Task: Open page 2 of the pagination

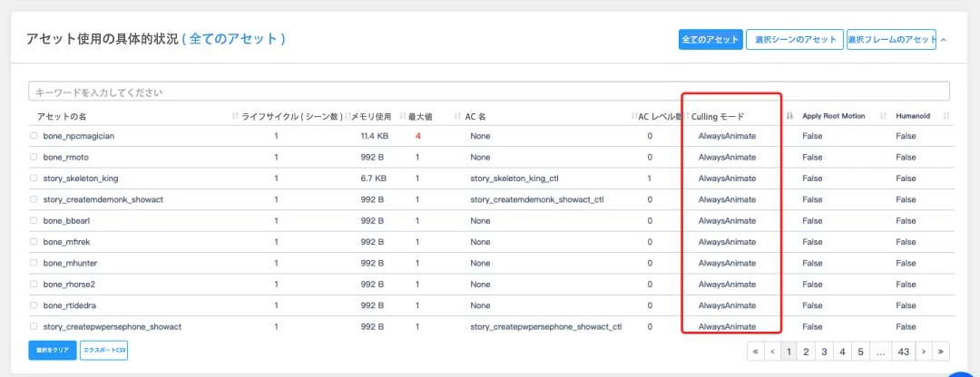Action: tap(807, 352)
